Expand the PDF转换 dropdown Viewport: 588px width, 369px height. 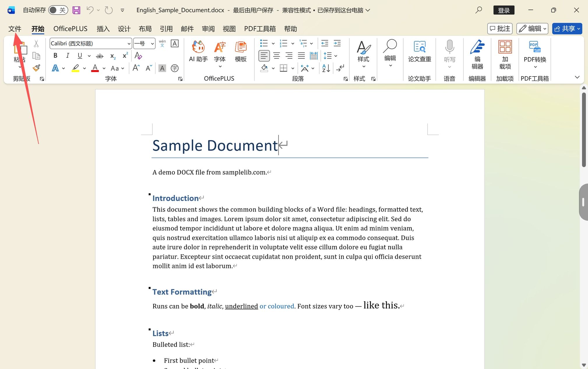tap(535, 67)
